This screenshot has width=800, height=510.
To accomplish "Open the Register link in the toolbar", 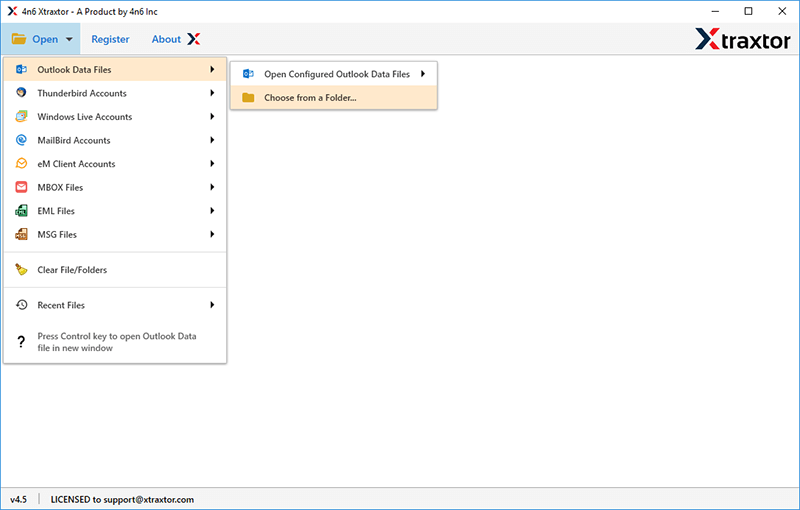I will tap(110, 39).
